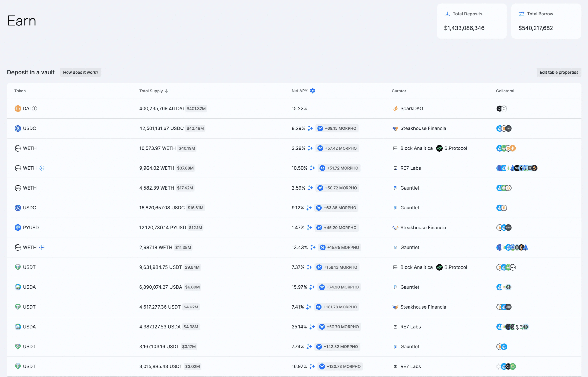Click the sun badge next to 9,964.02 WETH vault
This screenshot has height=377, width=588.
pos(42,168)
